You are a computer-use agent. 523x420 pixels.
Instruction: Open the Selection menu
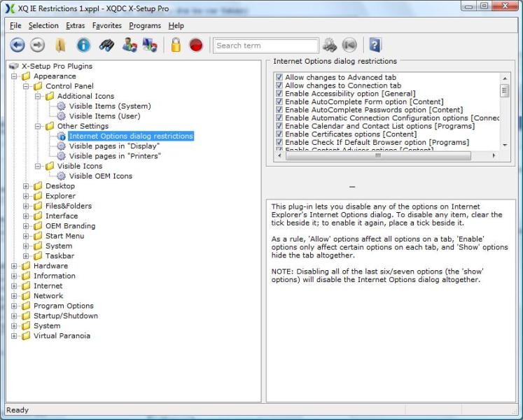[43, 26]
